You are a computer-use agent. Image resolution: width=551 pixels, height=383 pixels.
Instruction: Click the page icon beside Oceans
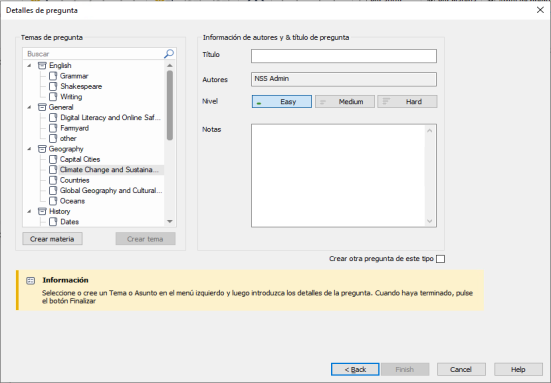(x=53, y=201)
